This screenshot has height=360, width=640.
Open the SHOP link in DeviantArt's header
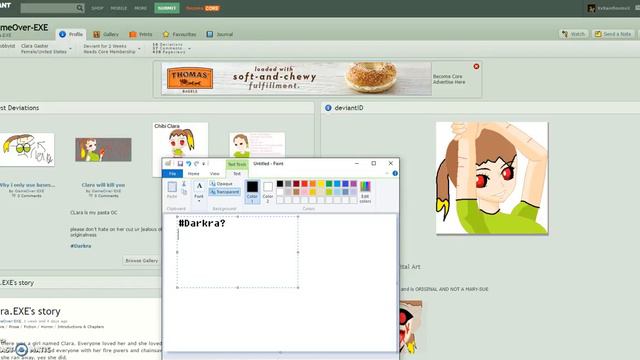97,8
